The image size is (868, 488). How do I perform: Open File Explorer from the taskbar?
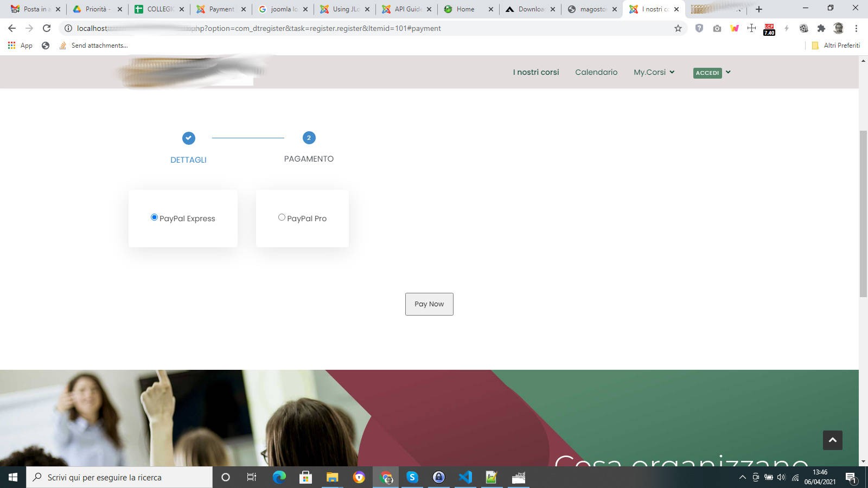332,477
